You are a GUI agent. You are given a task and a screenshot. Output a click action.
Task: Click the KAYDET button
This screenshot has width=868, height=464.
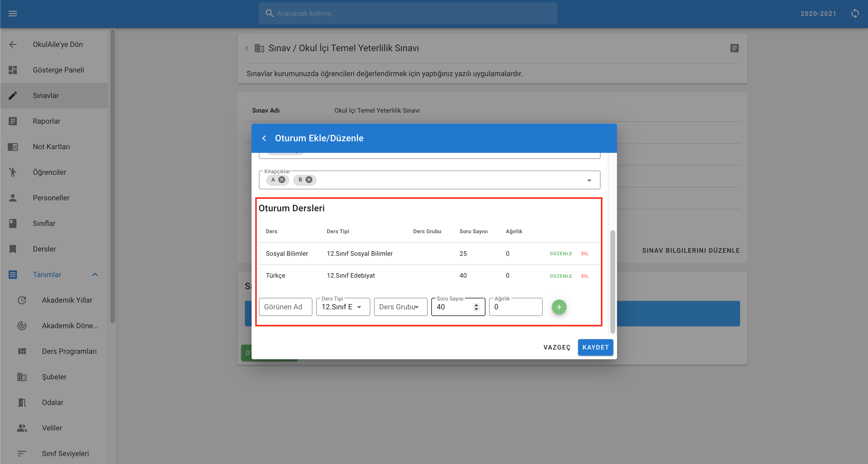[595, 347]
